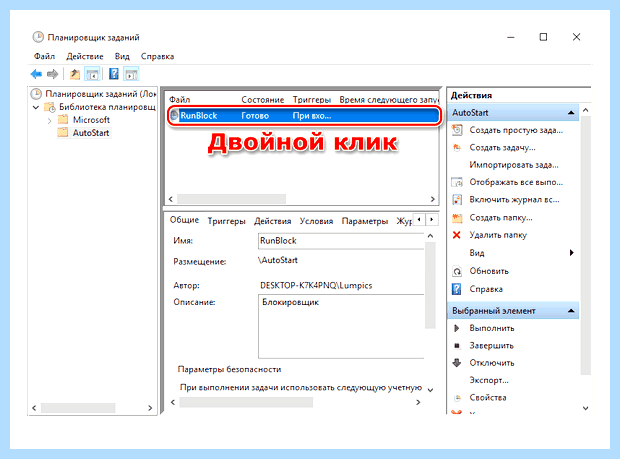Click the Forward arrow toolbar icon
Image resolution: width=620 pixels, height=459 pixels.
click(52, 74)
